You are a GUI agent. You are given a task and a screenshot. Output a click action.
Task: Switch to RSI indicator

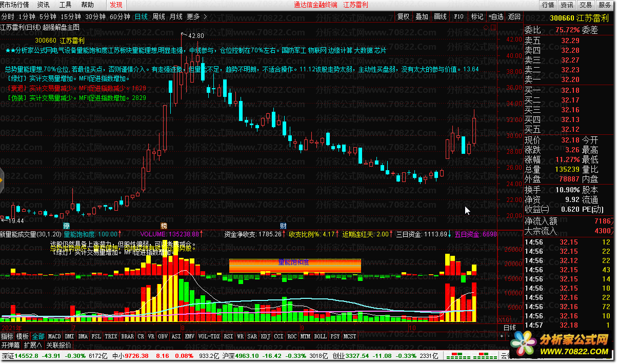click(228, 336)
